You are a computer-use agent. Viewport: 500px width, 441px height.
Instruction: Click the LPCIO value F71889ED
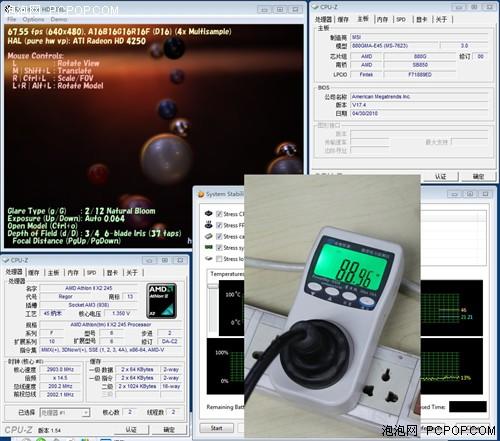(420, 75)
